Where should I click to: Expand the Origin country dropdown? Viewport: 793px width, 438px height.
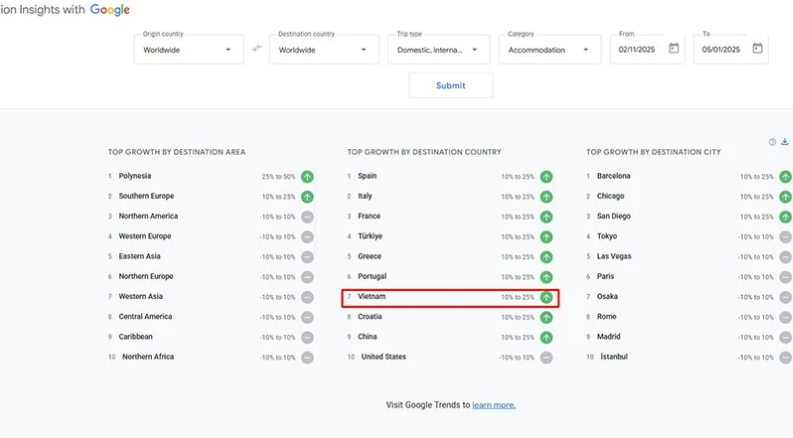(x=188, y=49)
